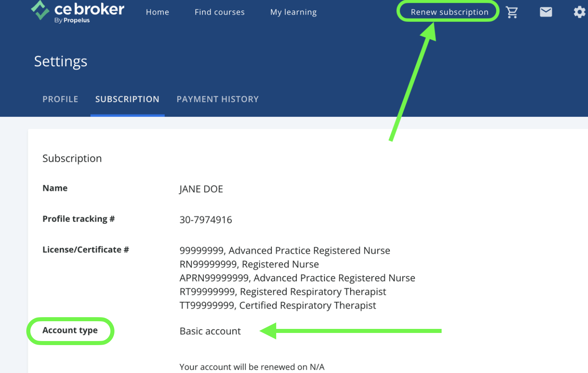Switch to the PAYMENT HISTORY tab

tap(218, 99)
